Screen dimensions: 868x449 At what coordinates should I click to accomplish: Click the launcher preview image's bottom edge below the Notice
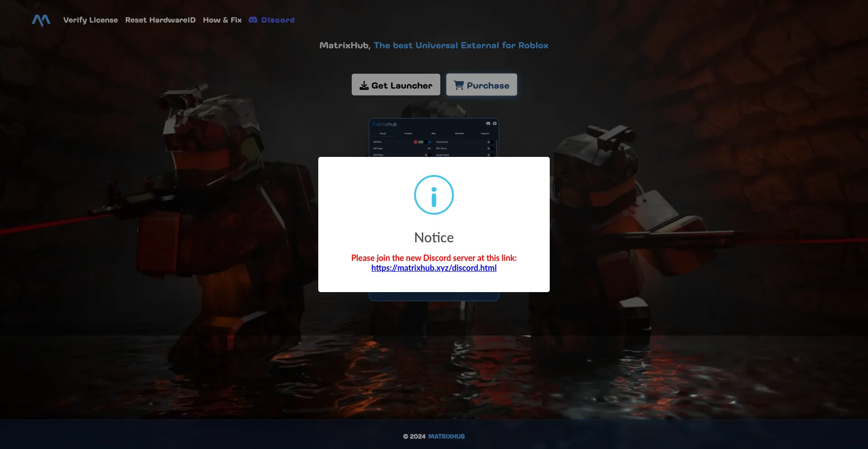coord(434,297)
